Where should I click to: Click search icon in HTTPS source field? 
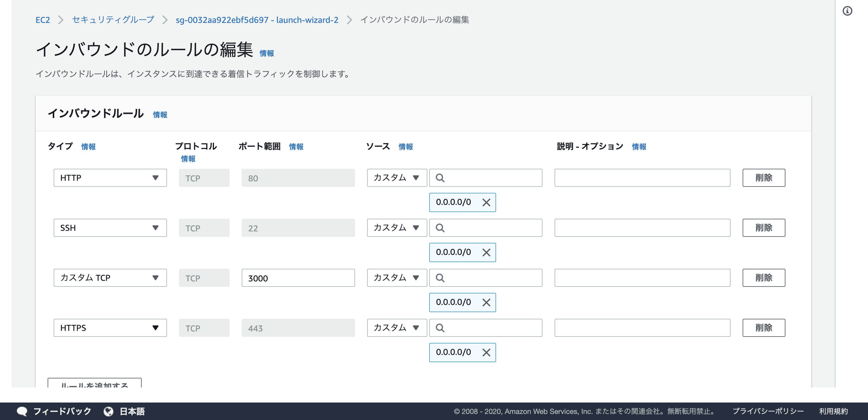[440, 328]
